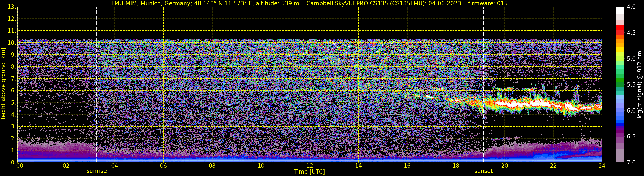Image resolution: width=644 pixels, height=176 pixels.
Task: Click the time axis tick label '02'
Action: [x=66, y=166]
